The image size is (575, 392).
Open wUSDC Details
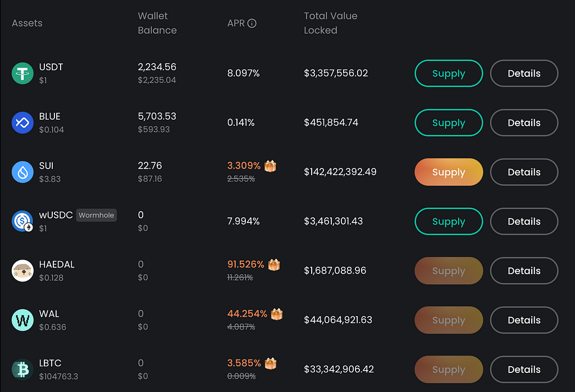524,221
